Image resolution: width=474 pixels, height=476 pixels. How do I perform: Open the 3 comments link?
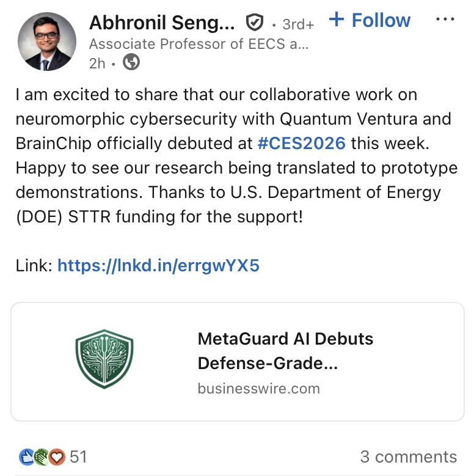coord(408,456)
